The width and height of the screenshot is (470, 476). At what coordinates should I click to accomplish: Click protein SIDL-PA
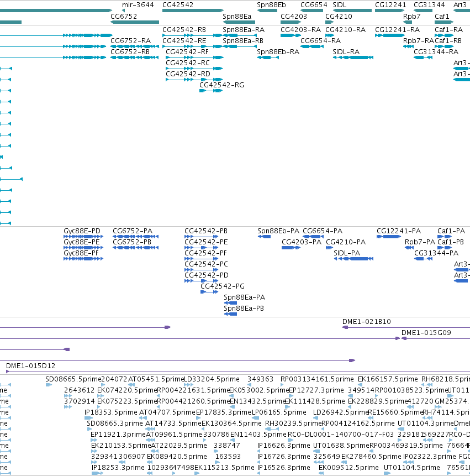(347, 253)
